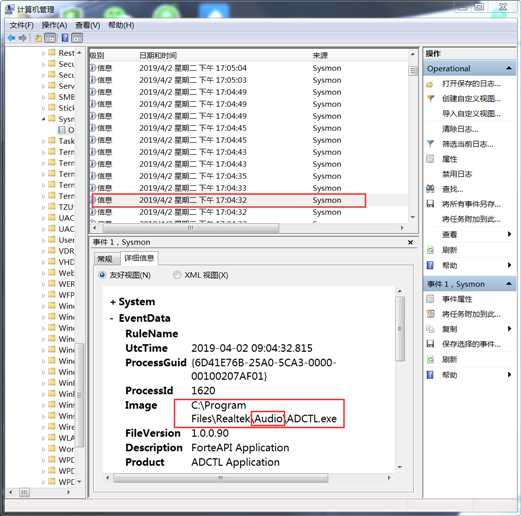Click the filter icon beside 筛选当前日志

pyautogui.click(x=430, y=144)
